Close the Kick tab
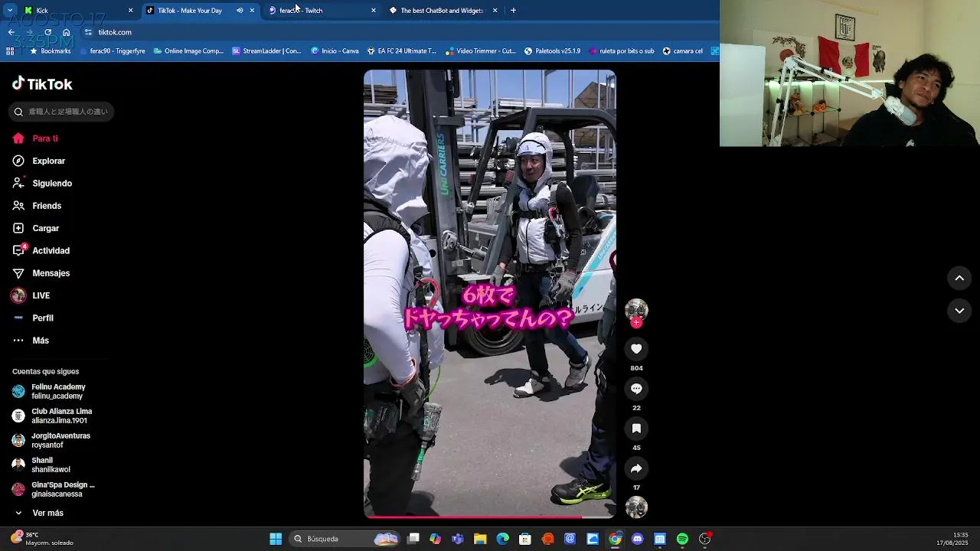This screenshot has height=551, width=980. (130, 11)
